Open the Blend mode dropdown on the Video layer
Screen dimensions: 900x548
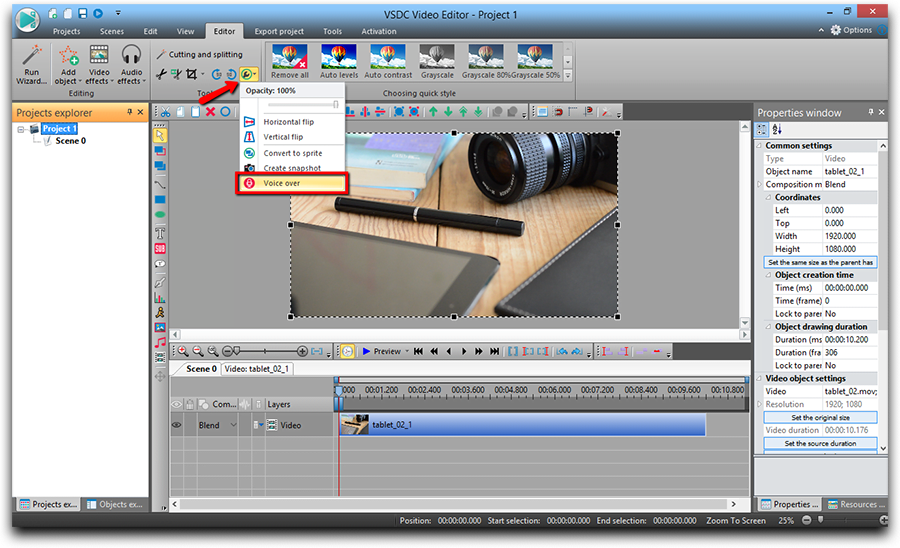coord(233,425)
